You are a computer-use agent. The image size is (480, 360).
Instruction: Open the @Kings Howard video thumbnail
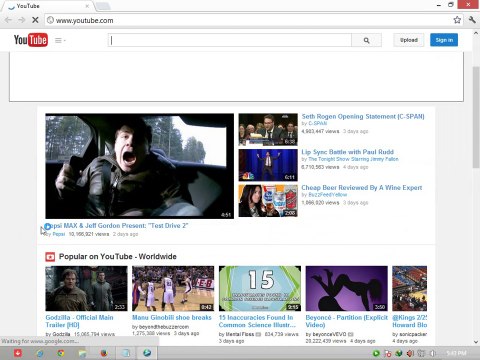pos(410,289)
